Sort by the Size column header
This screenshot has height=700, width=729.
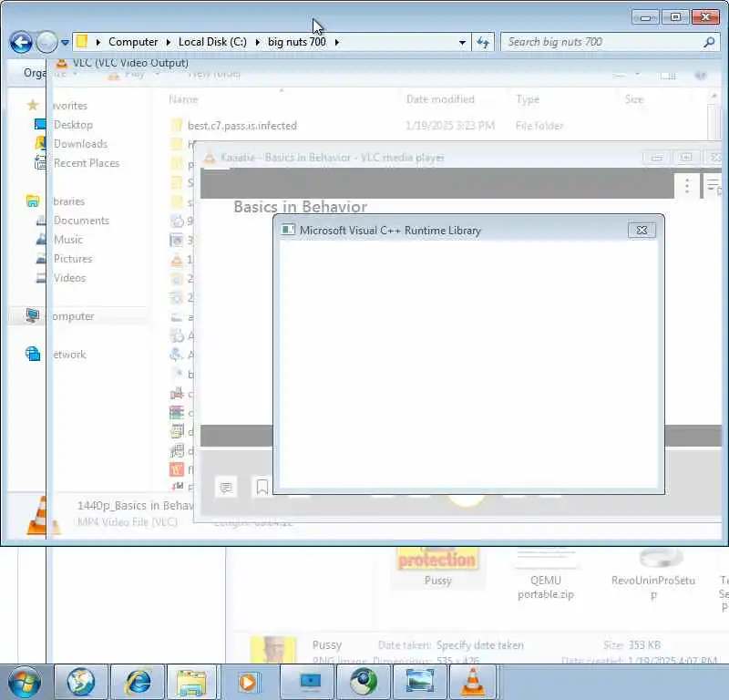[x=634, y=99]
